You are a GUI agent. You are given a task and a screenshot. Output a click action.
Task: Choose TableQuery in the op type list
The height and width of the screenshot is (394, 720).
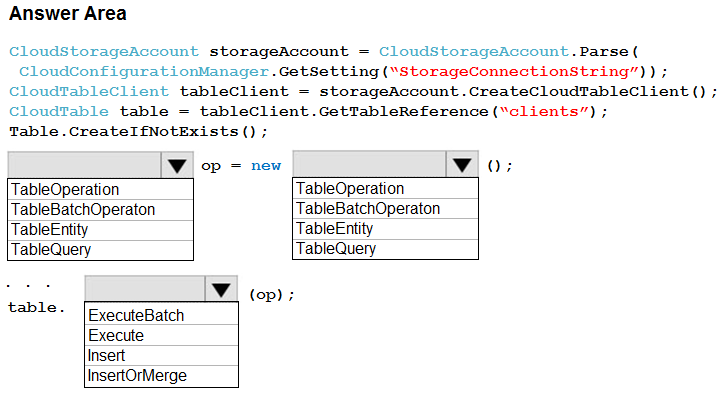click(101, 250)
